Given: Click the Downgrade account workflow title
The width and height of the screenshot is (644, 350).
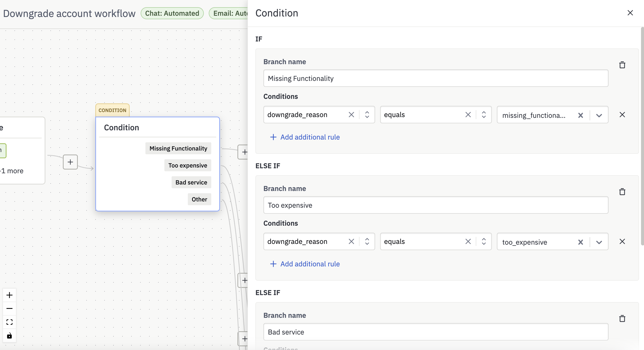Looking at the screenshot, I should [x=69, y=13].
